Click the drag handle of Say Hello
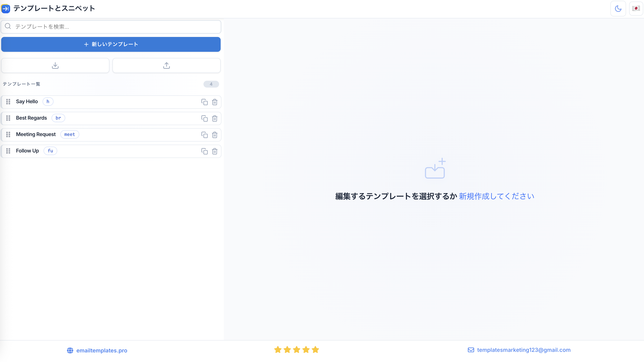The height and width of the screenshot is (362, 644). click(x=8, y=102)
